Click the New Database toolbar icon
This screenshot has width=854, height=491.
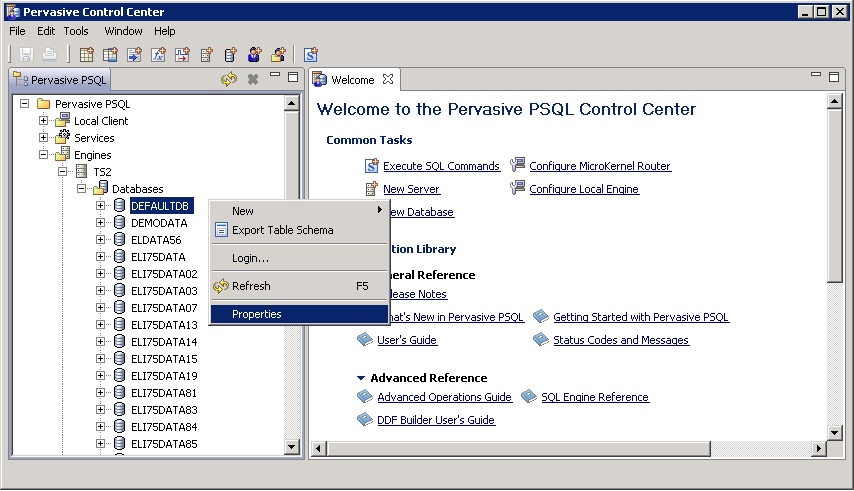coord(230,54)
